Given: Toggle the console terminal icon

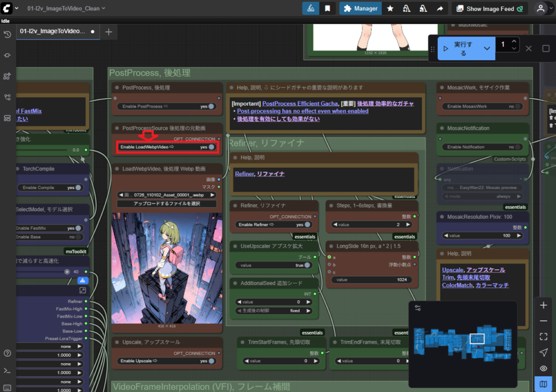Looking at the screenshot, I should click(x=7, y=371).
